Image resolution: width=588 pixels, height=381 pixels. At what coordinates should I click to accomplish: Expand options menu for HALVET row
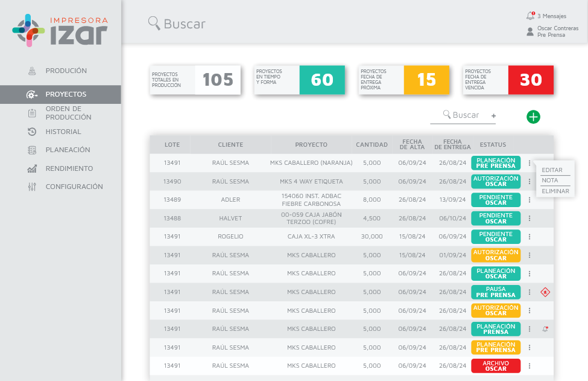pos(530,219)
